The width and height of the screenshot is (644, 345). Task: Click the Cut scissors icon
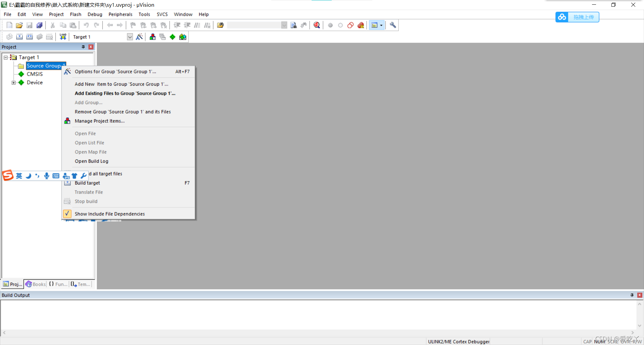point(53,25)
